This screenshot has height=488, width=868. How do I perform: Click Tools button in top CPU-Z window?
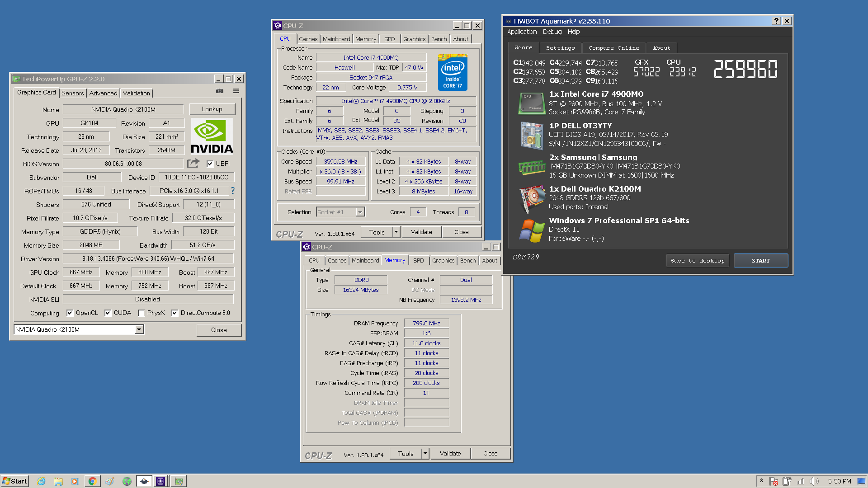(377, 232)
